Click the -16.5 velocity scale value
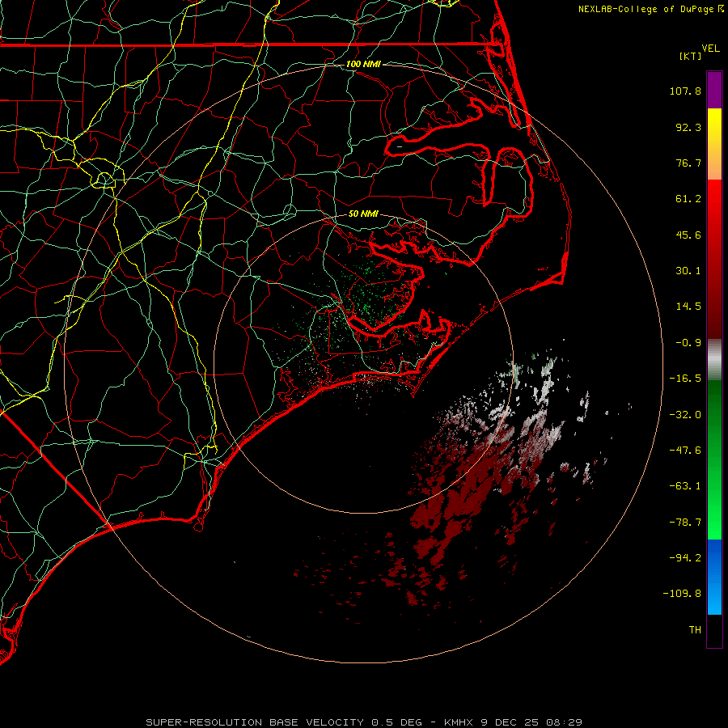 pos(685,379)
